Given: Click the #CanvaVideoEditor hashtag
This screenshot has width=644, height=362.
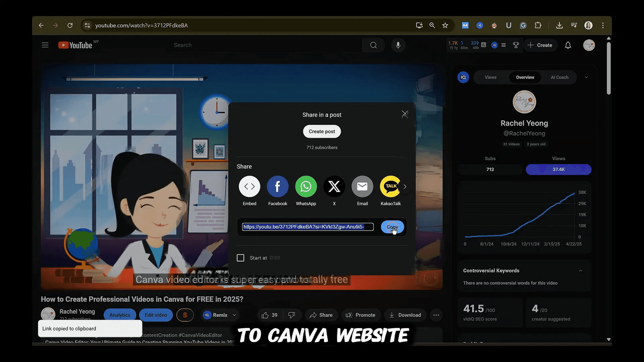Looking at the screenshot, I should (x=200, y=335).
